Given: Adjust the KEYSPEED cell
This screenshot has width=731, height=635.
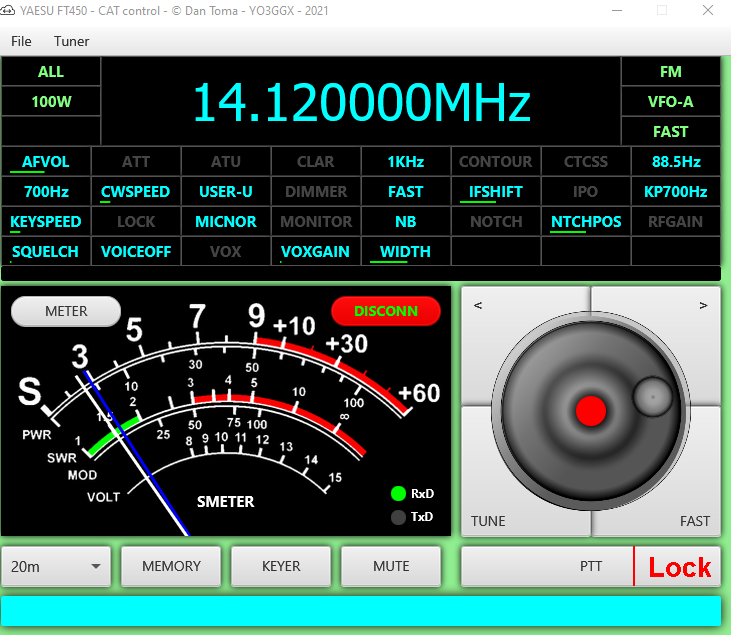Looking at the screenshot, I should (46, 221).
